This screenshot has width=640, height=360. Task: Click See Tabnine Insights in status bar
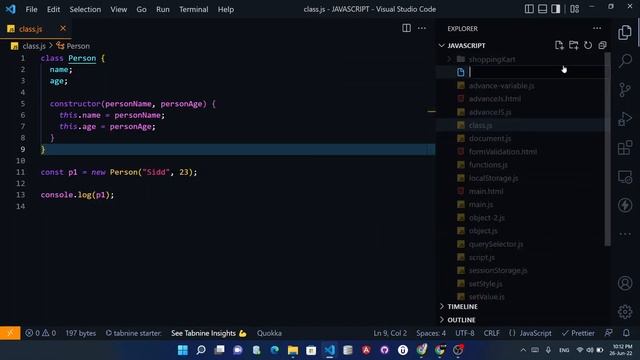point(209,333)
